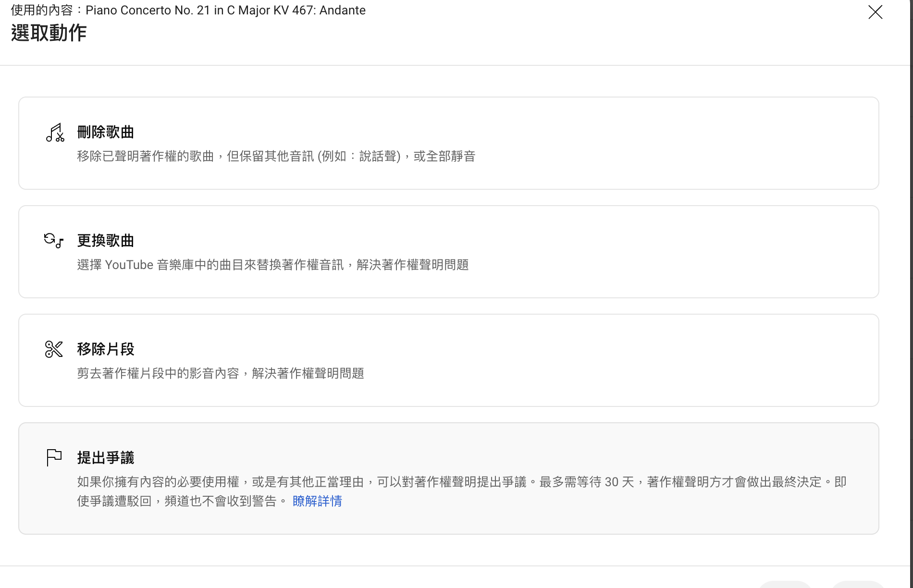Pick the 移除片段 option title

tap(105, 349)
